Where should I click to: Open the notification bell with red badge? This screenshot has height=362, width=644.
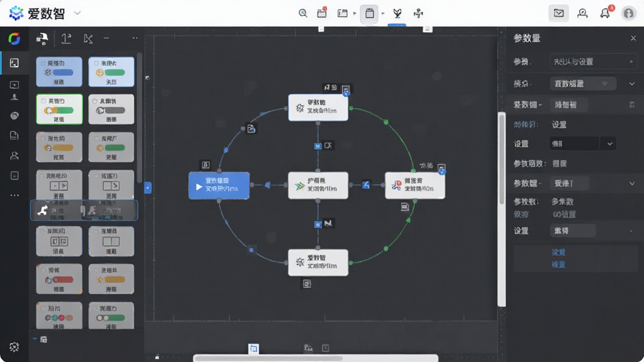click(605, 13)
